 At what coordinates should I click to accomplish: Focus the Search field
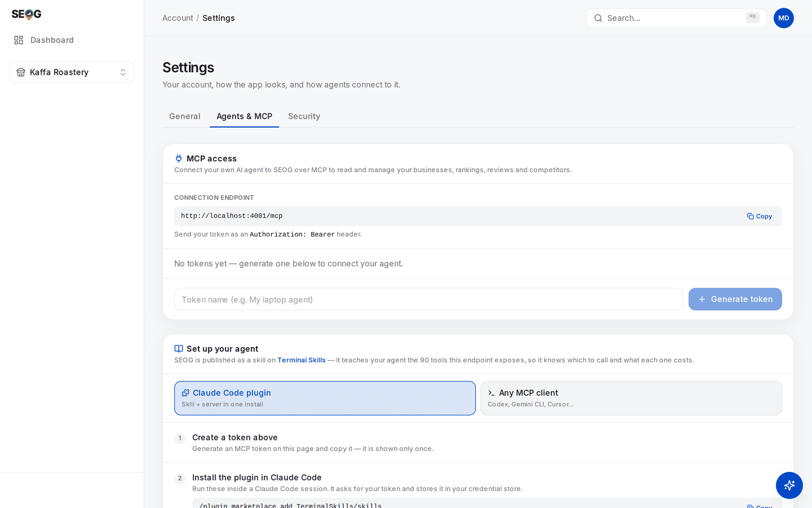(x=676, y=18)
